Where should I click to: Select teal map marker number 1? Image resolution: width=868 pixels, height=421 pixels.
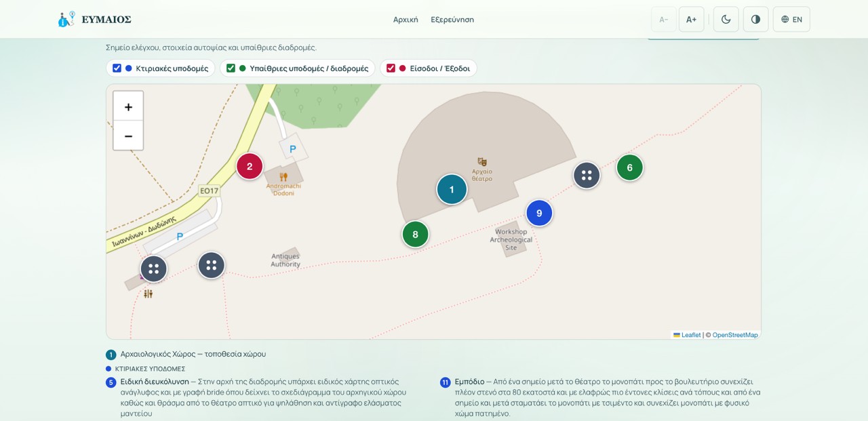point(452,189)
